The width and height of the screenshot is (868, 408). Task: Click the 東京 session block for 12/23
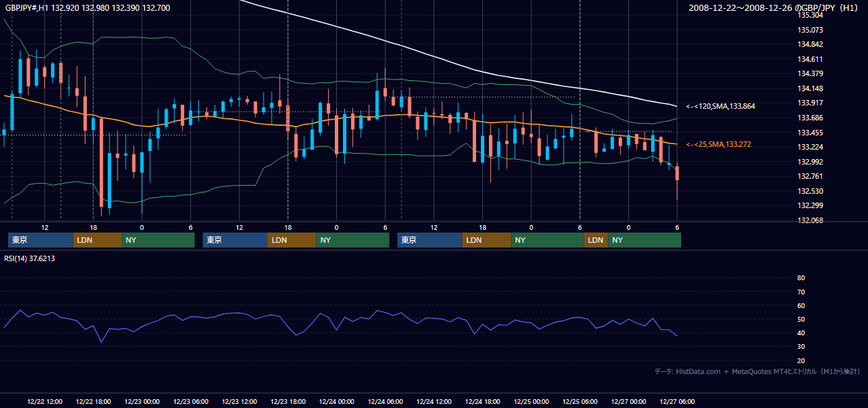(x=235, y=240)
